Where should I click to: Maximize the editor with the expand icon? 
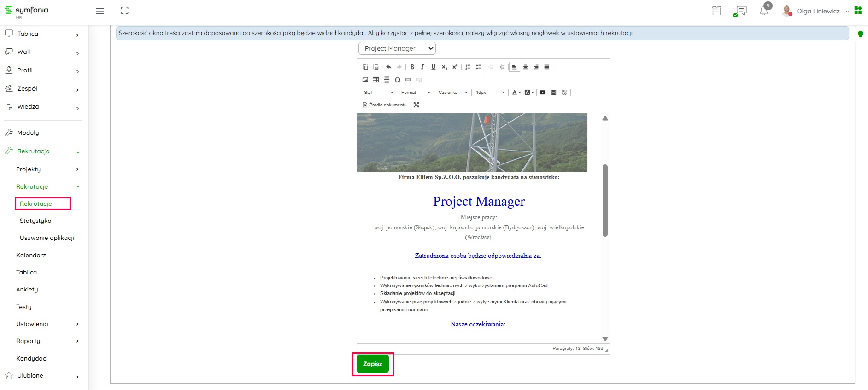tap(416, 105)
